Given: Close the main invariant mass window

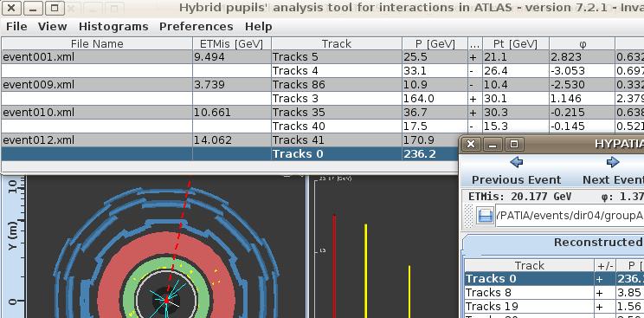Looking at the screenshot, I should [x=11, y=8].
